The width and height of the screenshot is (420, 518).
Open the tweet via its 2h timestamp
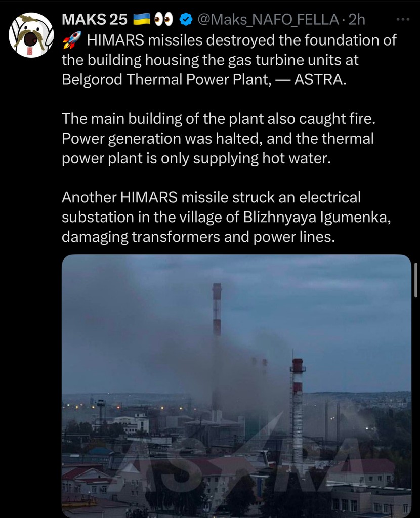(357, 20)
